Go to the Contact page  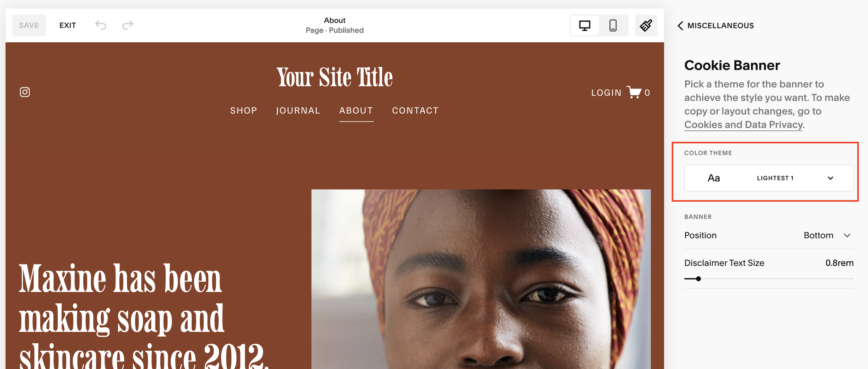coord(416,110)
